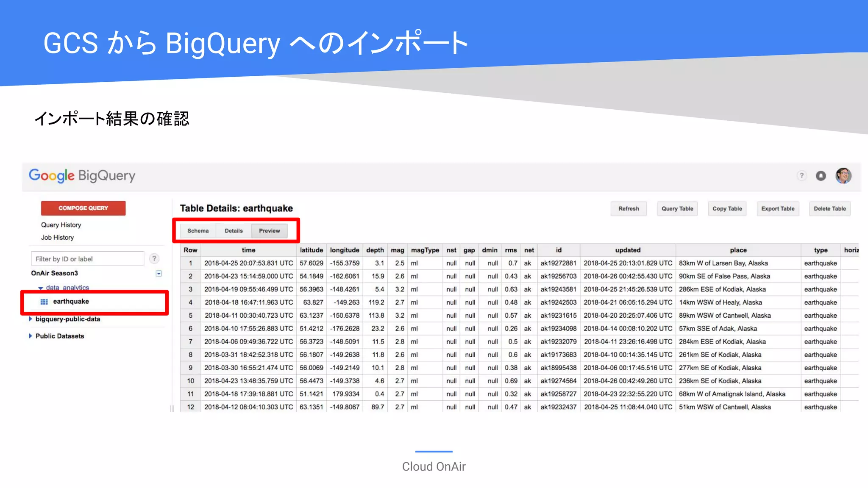Image resolution: width=868 pixels, height=488 pixels.
Task: Click the Copy Table button
Action: click(727, 208)
